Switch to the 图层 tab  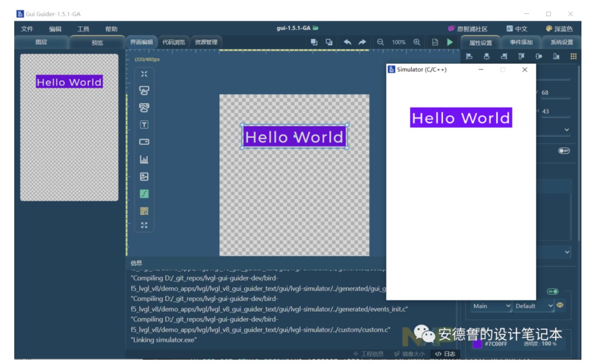click(41, 42)
